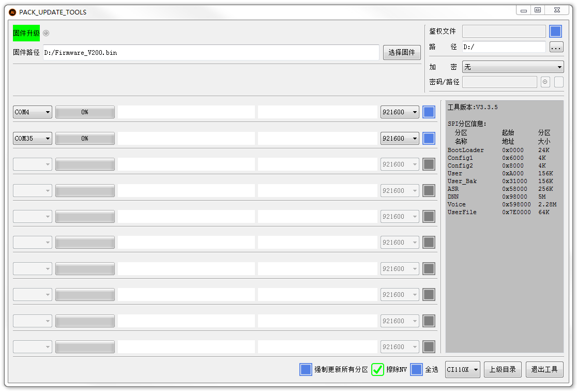Viewport: 577px width, 392px height.
Task: Toggle the COM4 row enable checkbox
Action: (x=429, y=112)
